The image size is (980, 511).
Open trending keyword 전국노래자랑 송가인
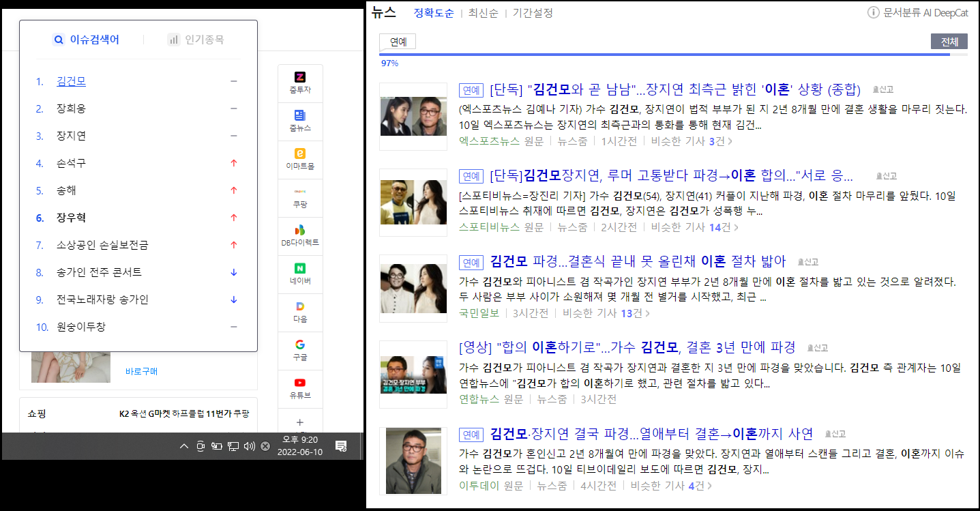coord(102,300)
